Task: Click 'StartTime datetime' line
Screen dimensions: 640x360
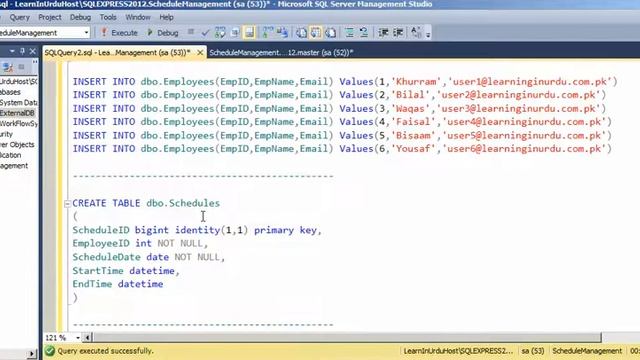Action: tap(126, 271)
